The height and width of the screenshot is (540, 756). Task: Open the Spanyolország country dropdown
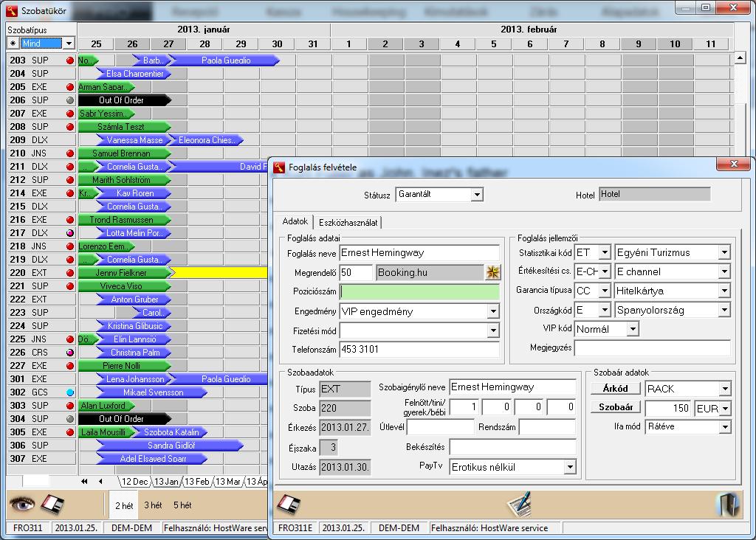pos(724,311)
